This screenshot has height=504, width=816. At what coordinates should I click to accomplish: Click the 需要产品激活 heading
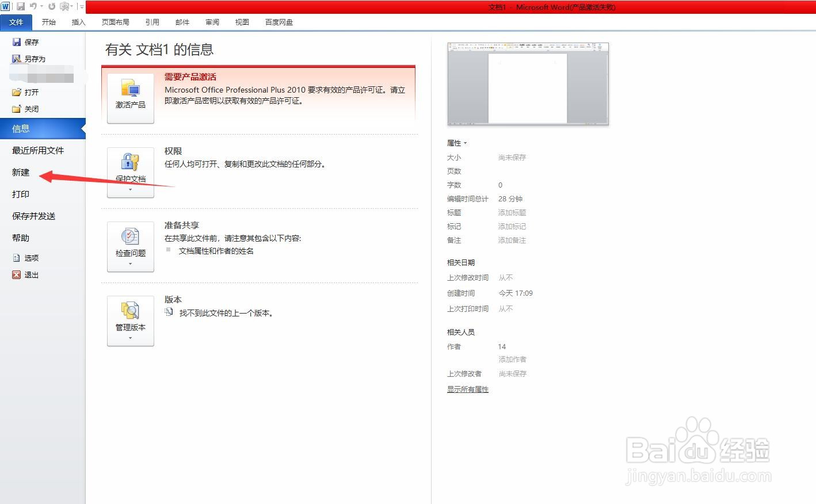(x=190, y=77)
